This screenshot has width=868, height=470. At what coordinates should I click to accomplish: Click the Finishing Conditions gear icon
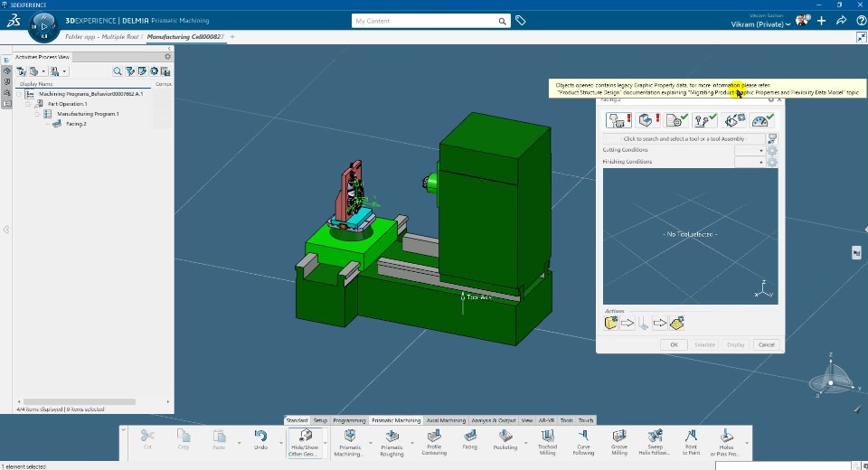coord(772,162)
